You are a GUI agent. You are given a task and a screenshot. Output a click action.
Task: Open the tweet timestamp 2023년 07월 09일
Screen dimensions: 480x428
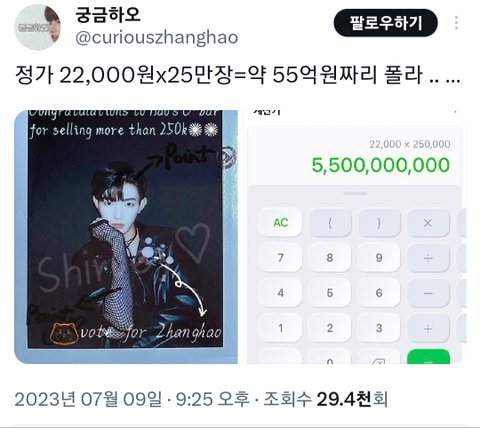88,399
